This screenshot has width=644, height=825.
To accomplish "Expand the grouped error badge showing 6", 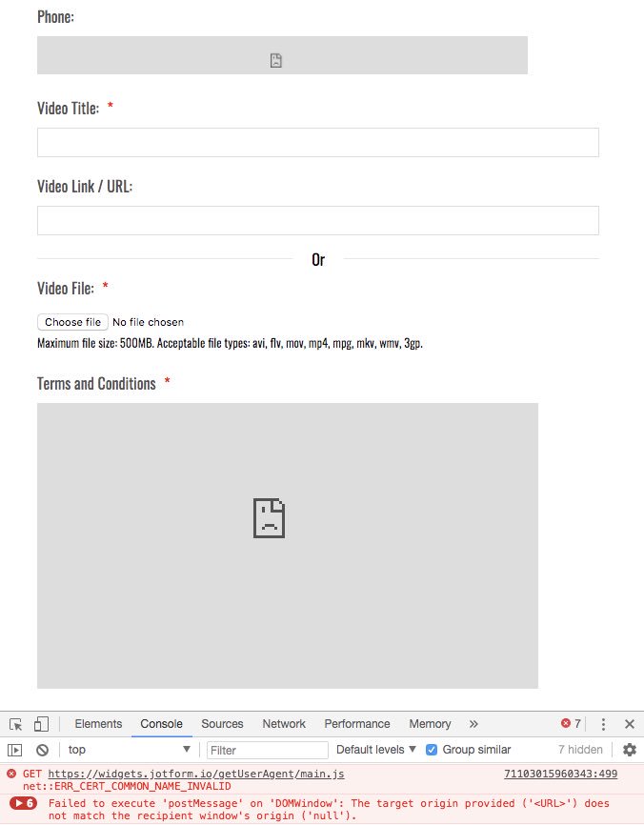I will [23, 803].
